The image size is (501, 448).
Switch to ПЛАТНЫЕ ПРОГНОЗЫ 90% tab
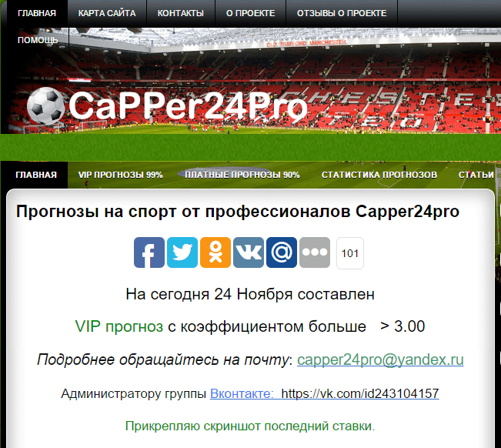pyautogui.click(x=242, y=175)
